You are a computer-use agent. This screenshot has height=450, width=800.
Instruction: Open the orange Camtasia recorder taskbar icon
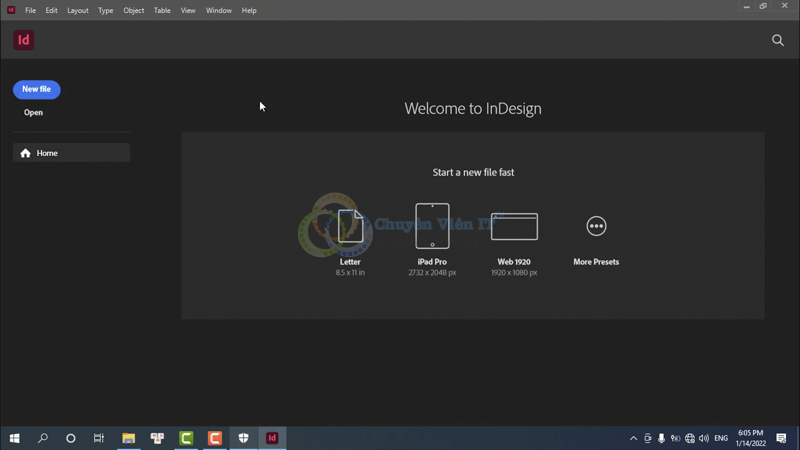point(215,438)
